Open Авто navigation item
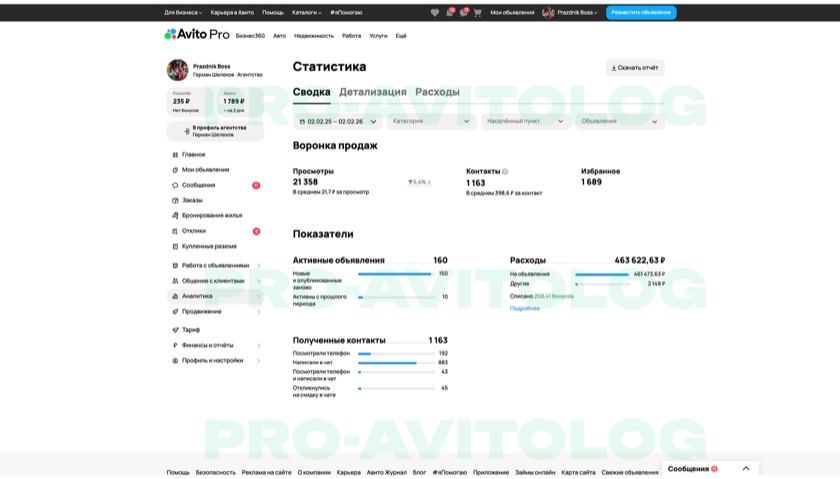The width and height of the screenshot is (840, 479). click(x=280, y=36)
